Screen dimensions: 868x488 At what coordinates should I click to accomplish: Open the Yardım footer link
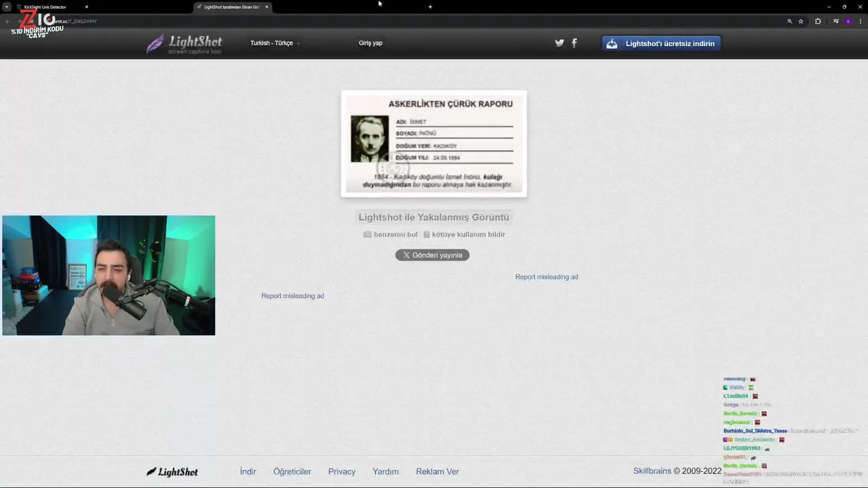[x=385, y=472]
